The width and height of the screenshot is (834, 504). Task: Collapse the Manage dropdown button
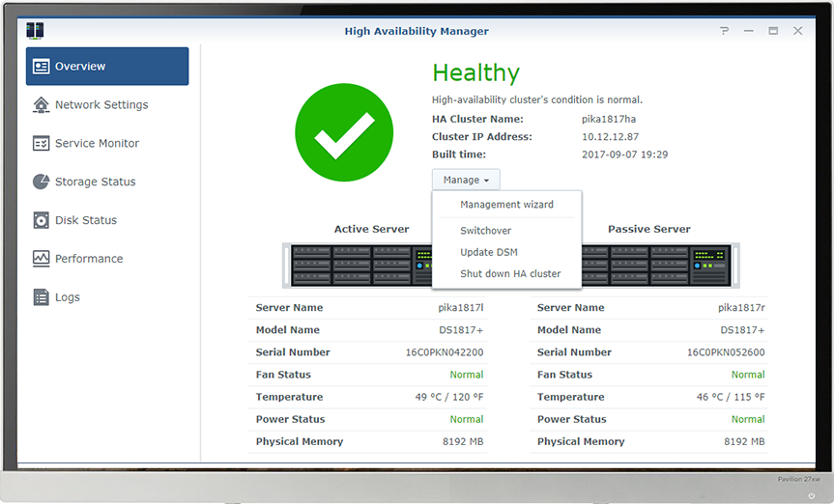point(466,180)
